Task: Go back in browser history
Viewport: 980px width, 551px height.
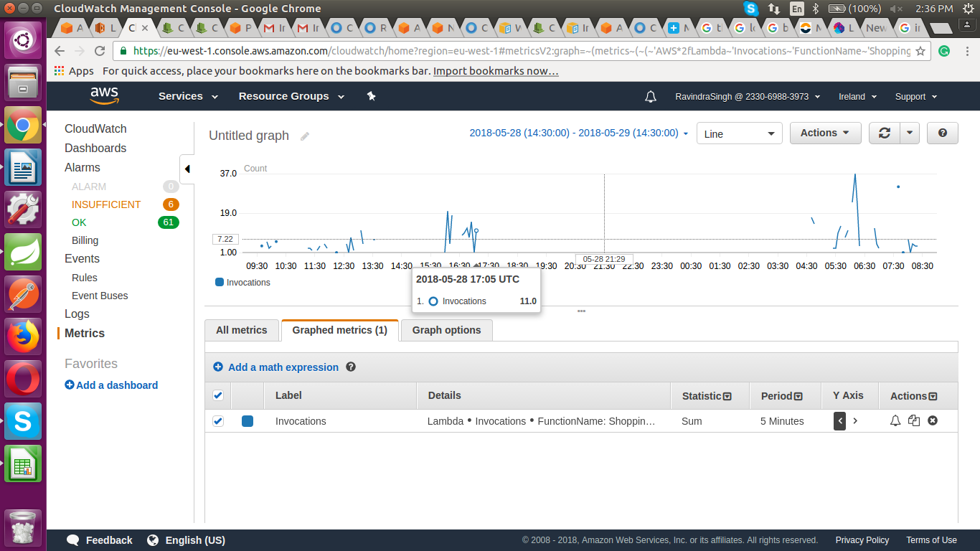Action: point(60,51)
